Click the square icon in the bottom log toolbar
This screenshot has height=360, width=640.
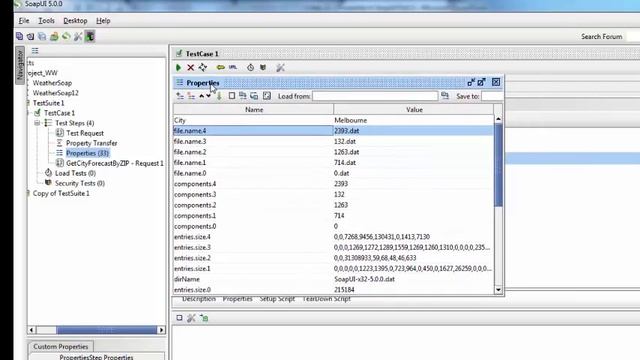coord(179,318)
